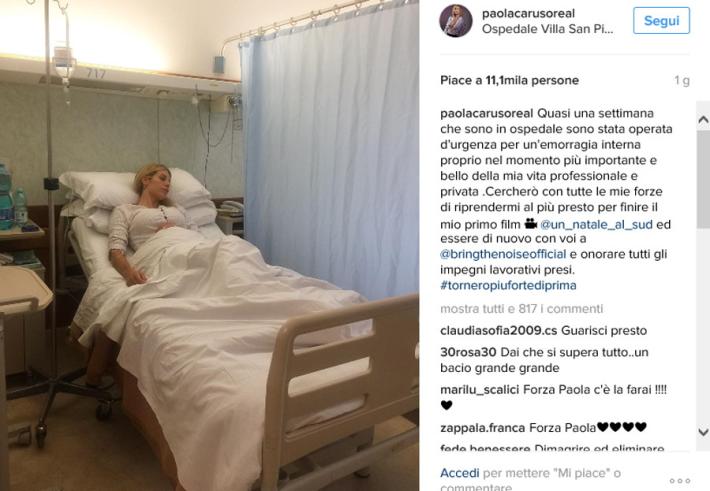710x491 pixels.
Task: Open the paolacarusoreal profile avatar
Action: pyautogui.click(x=456, y=21)
